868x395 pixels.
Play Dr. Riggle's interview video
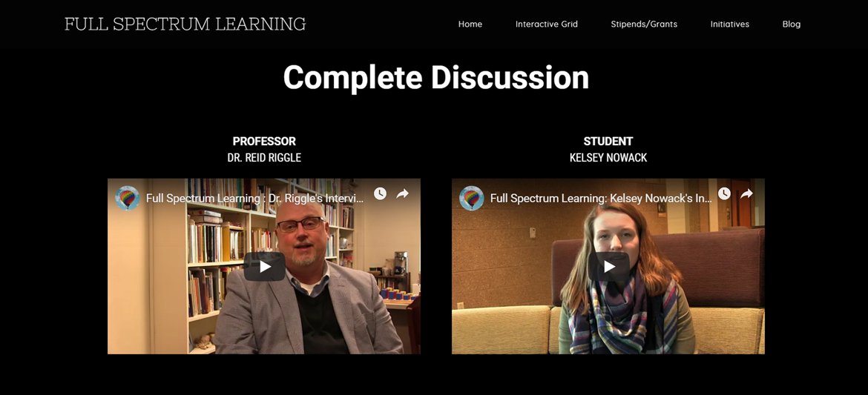[x=264, y=267]
